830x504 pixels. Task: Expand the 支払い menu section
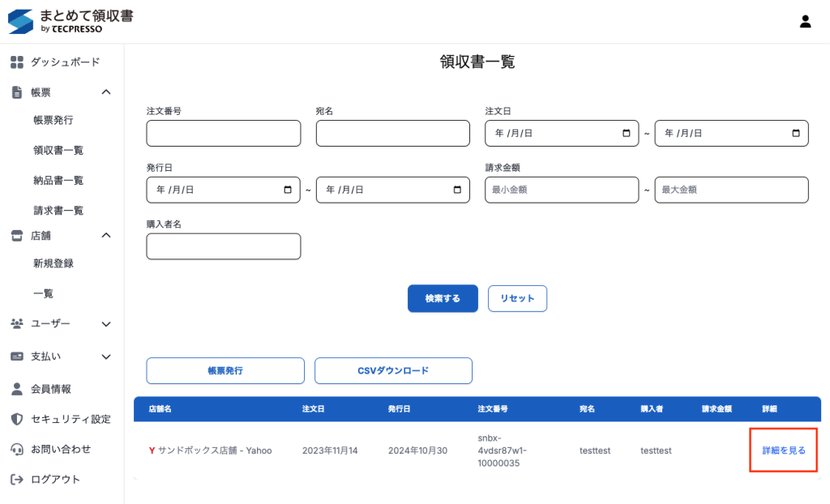[106, 357]
